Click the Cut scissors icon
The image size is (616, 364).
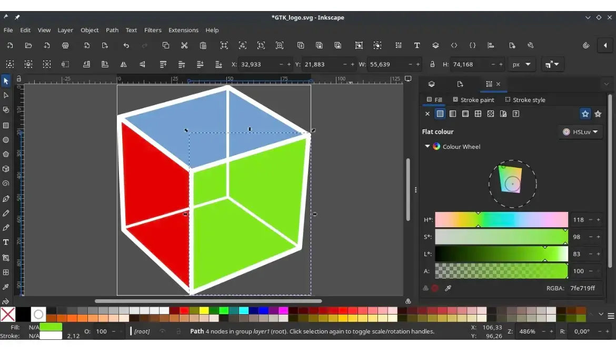coord(184,46)
